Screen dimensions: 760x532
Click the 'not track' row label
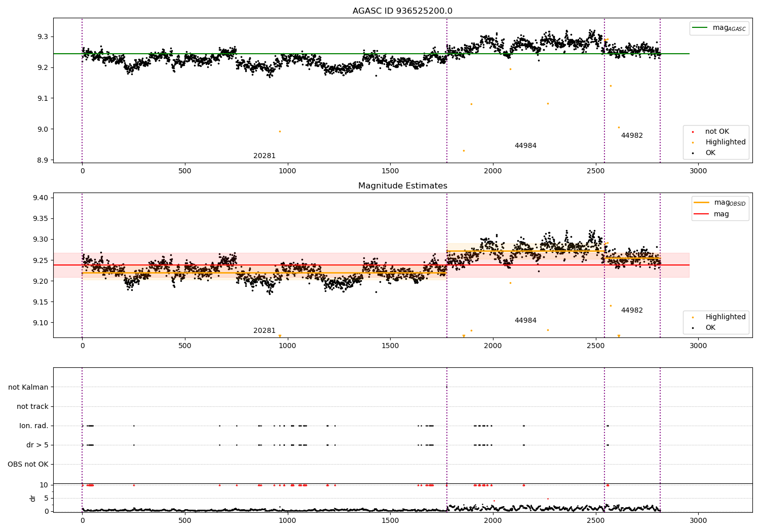click(32, 407)
